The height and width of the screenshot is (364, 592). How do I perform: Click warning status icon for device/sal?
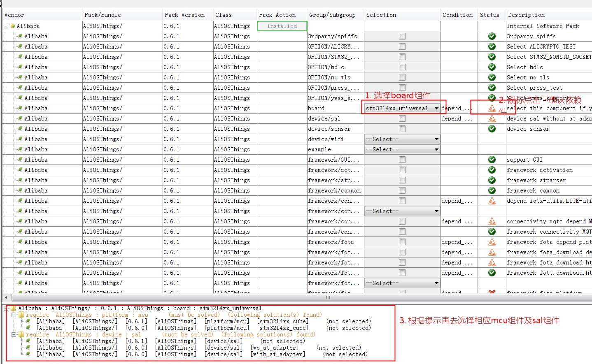point(492,118)
